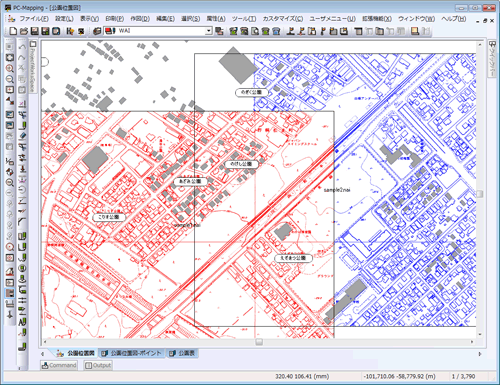Open the 表示(V) menu
The height and width of the screenshot is (385, 500).
click(89, 18)
